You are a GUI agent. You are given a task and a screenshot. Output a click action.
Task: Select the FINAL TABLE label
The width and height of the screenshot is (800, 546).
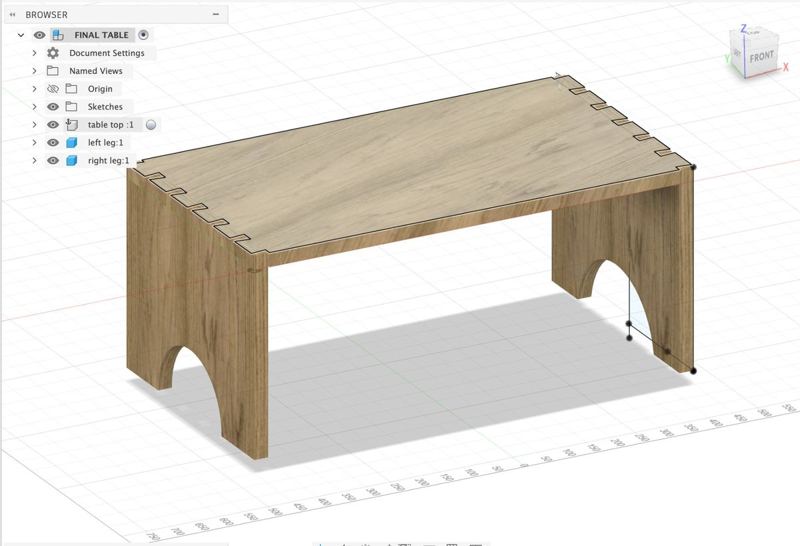pyautogui.click(x=101, y=35)
